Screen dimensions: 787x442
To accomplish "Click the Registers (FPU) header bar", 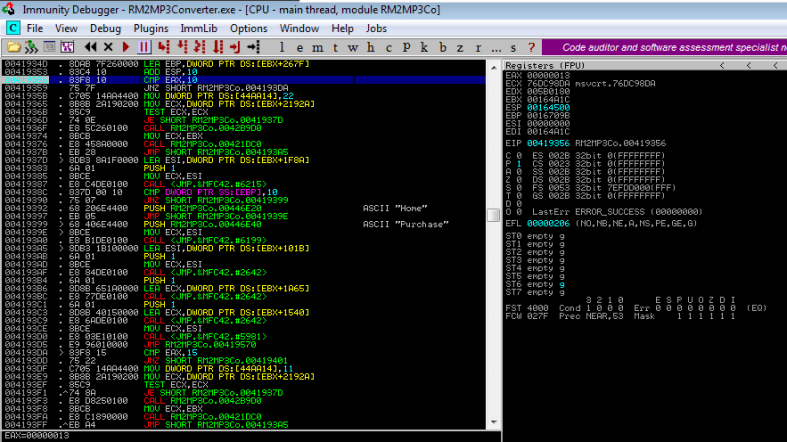I will tap(640, 64).
